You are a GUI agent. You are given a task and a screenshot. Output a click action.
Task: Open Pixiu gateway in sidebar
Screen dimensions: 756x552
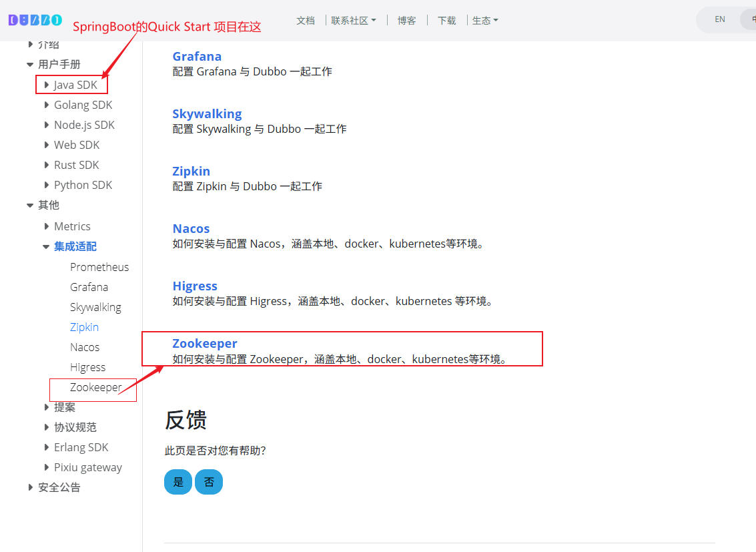(88, 468)
